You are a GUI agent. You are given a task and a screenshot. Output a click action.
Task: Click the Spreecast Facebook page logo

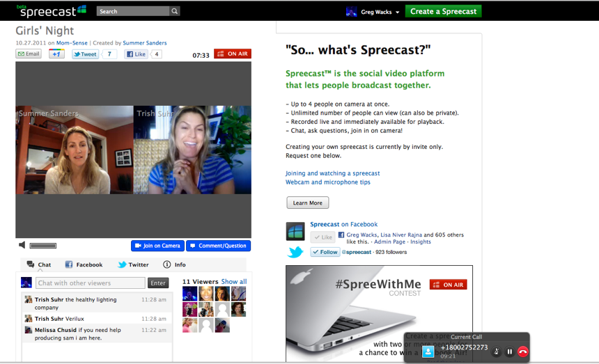pyautogui.click(x=295, y=231)
